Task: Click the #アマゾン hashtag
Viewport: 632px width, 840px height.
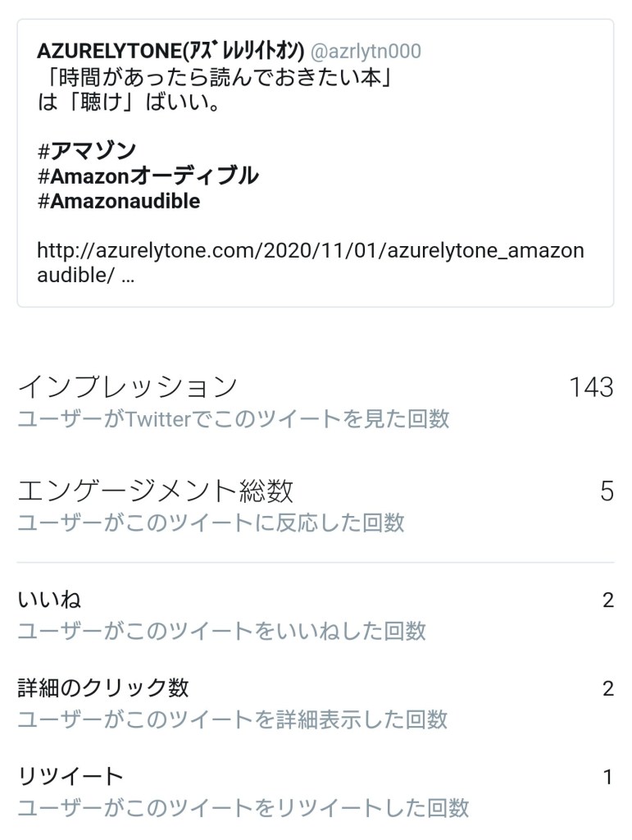Action: tap(87, 150)
